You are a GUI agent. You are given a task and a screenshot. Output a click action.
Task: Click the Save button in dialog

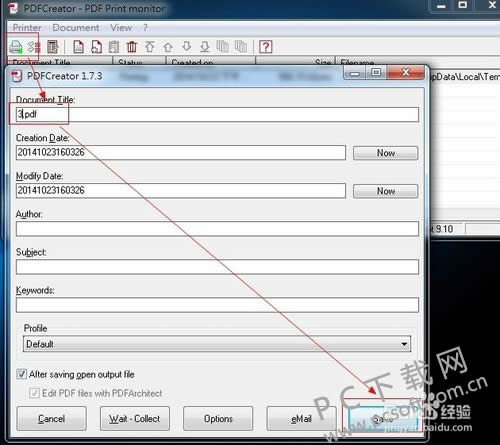point(383,419)
